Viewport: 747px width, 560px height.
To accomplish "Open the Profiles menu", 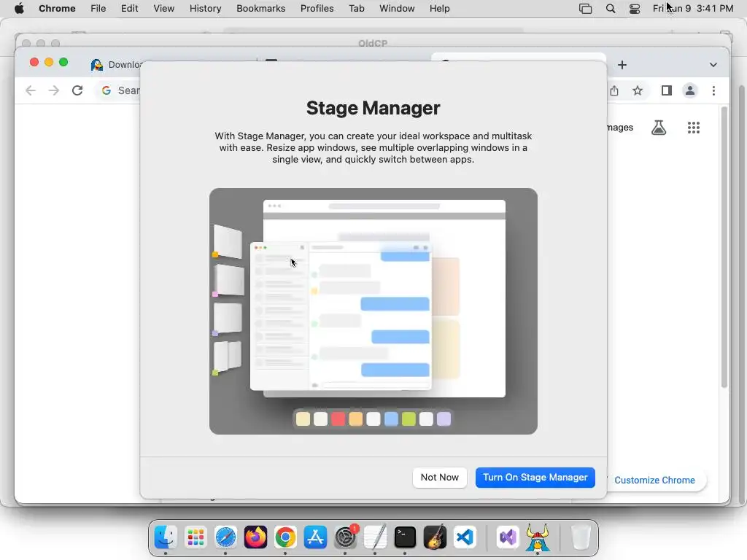I will tap(317, 9).
